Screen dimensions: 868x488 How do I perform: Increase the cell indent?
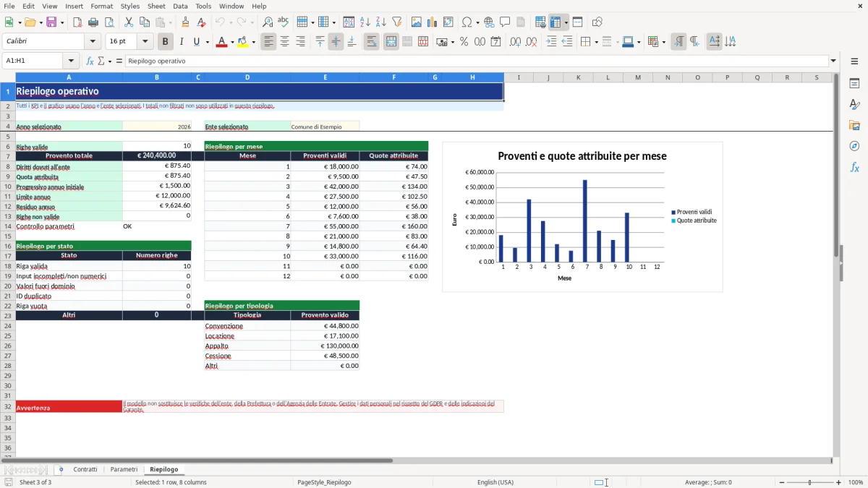pyautogui.click(x=551, y=42)
